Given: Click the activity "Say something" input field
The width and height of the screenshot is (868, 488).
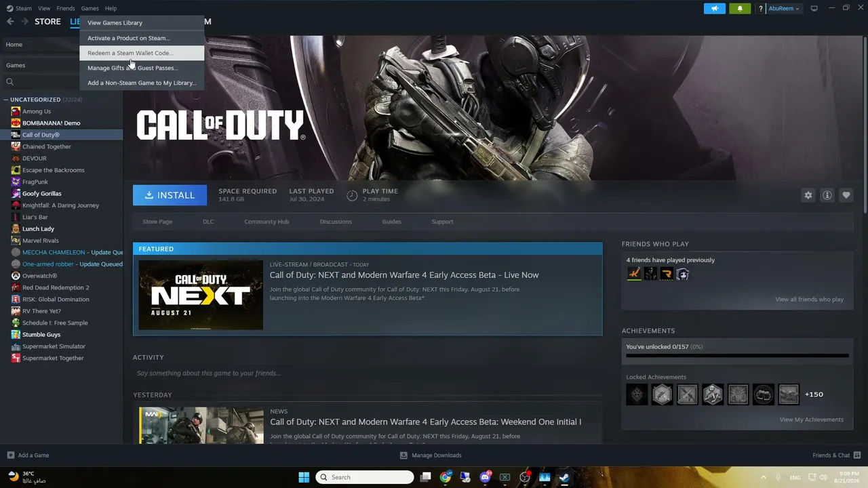Looking at the screenshot, I should point(368,373).
